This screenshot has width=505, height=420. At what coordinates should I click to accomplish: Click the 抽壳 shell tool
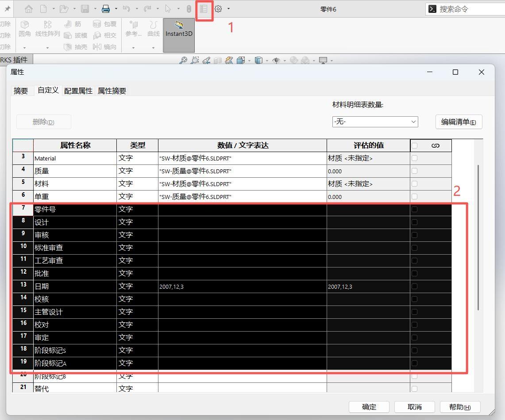(76, 47)
